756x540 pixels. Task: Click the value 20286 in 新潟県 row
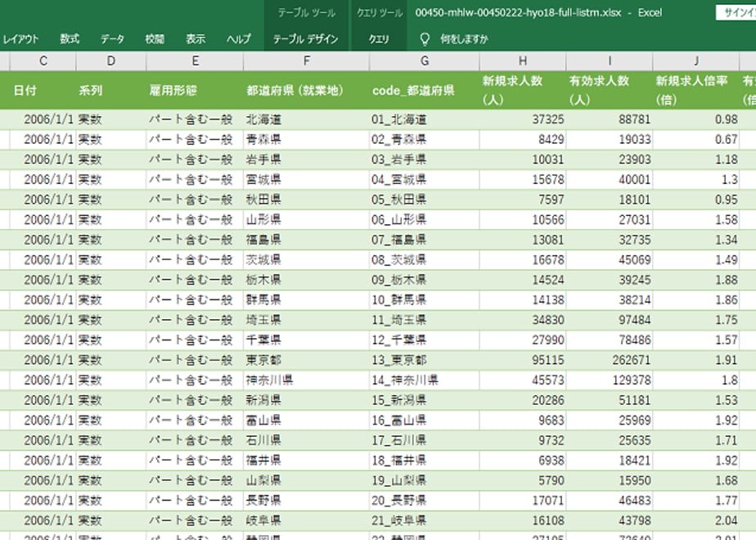point(523,400)
